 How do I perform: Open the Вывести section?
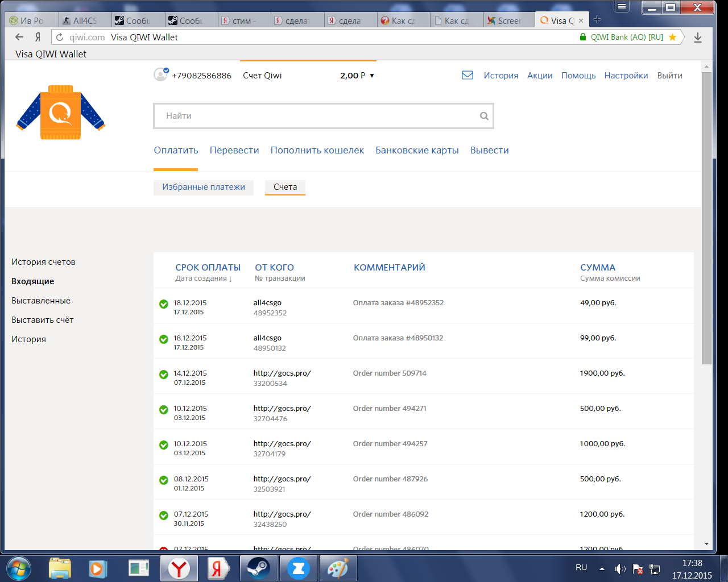pos(490,150)
